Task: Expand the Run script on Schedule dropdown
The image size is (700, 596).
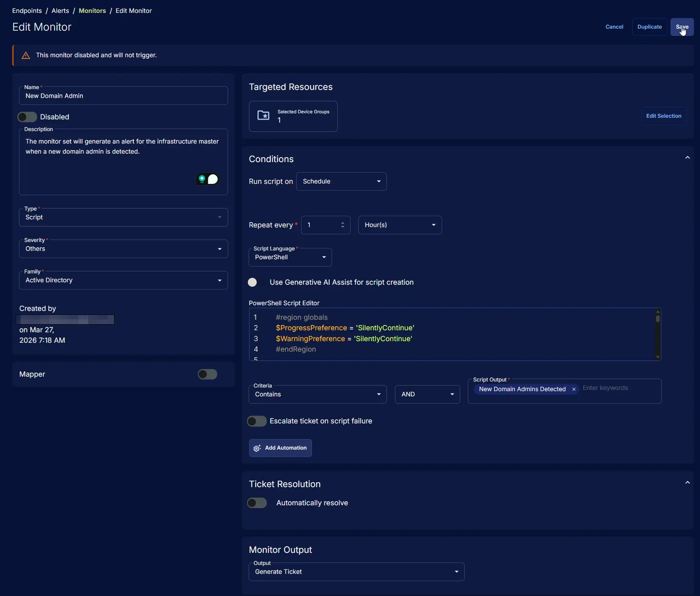Action: click(341, 181)
